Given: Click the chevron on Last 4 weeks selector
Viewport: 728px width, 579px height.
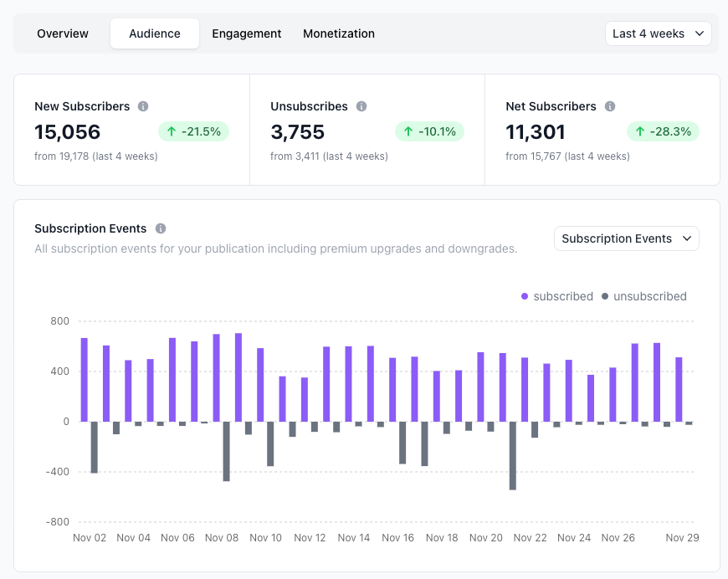Looking at the screenshot, I should pyautogui.click(x=700, y=33).
